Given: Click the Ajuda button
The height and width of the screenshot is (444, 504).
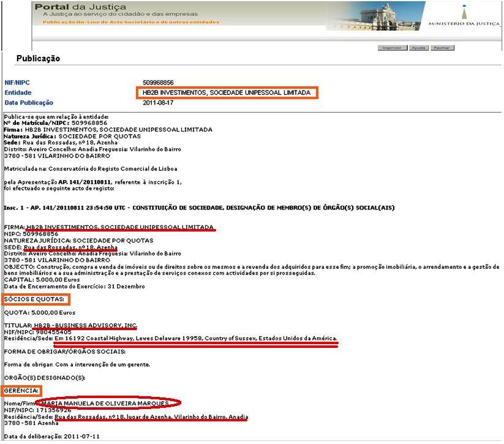Looking at the screenshot, I should (419, 48).
